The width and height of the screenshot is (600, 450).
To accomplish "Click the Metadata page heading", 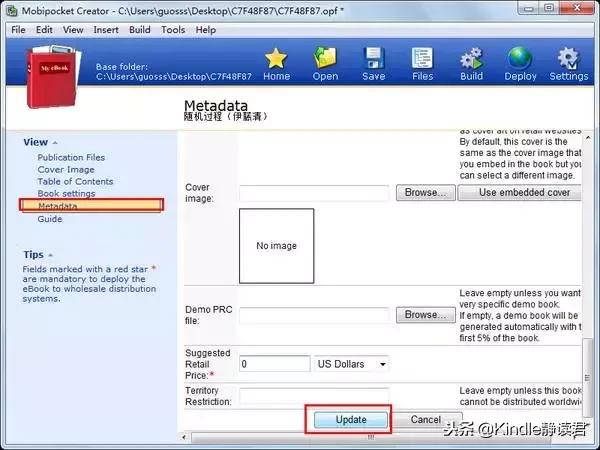I will click(x=216, y=105).
